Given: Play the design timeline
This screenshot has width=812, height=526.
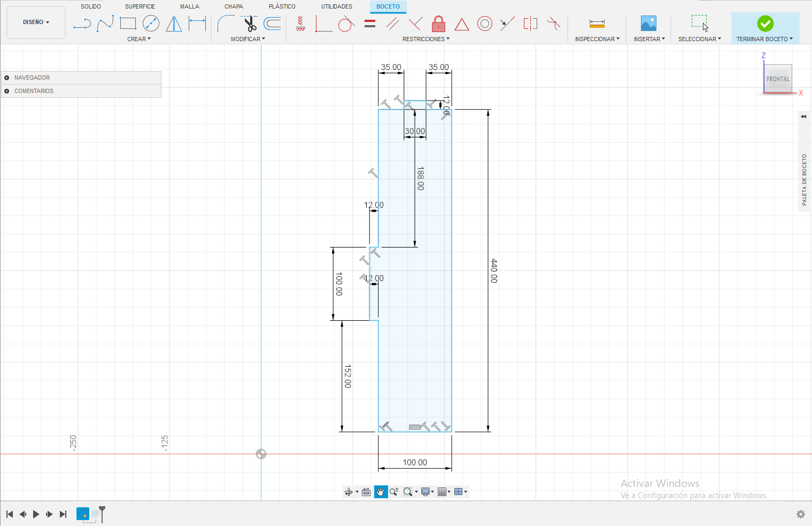Looking at the screenshot, I should (36, 514).
